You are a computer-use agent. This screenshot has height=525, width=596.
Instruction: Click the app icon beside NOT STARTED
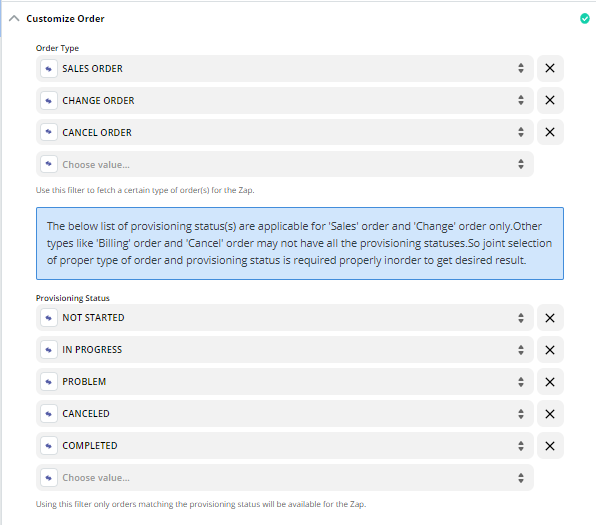point(49,318)
